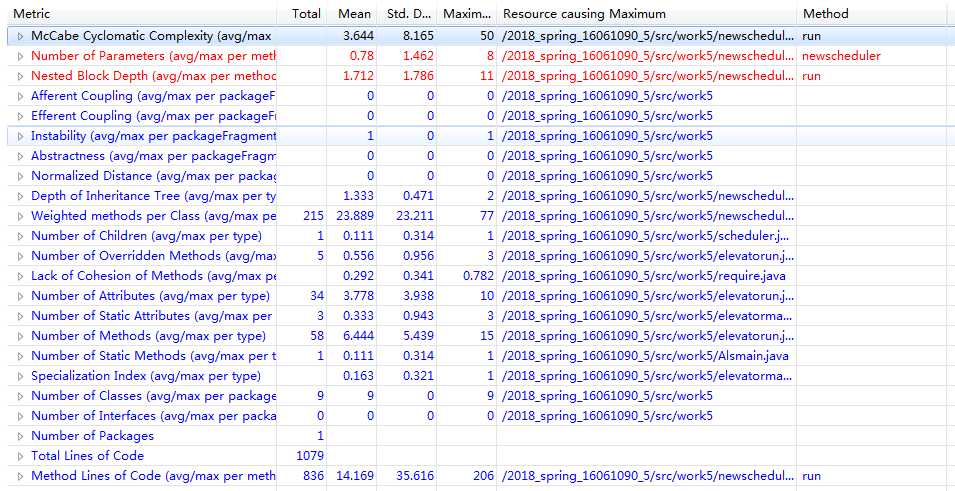Screen dimensions: 955x491
Task: Expand Depth of Inheritance Tree row
Action: [21, 197]
